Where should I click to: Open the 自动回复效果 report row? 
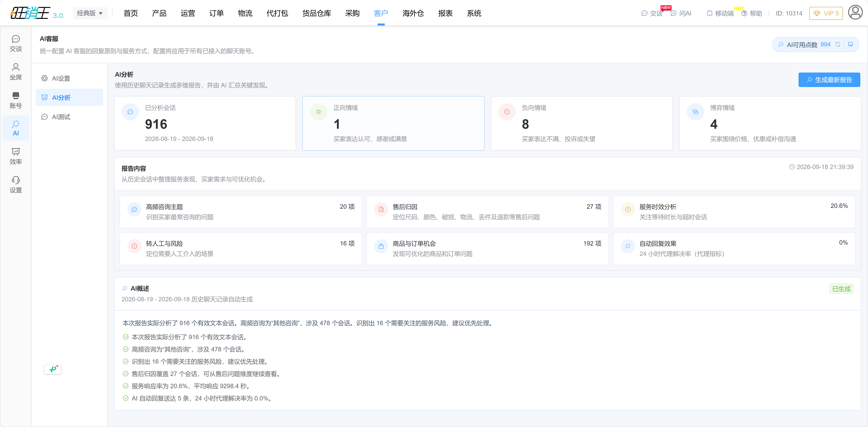point(734,249)
